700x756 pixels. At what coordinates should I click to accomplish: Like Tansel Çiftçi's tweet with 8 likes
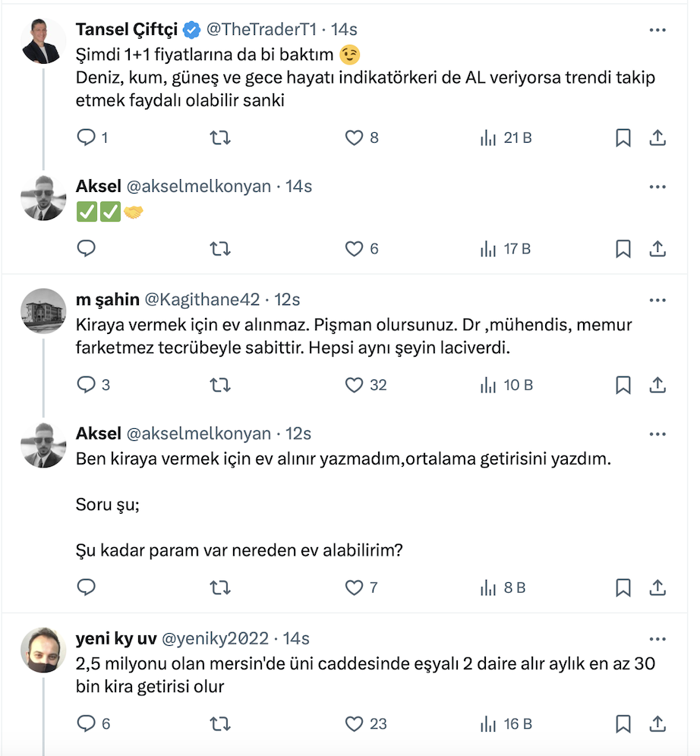(x=355, y=137)
